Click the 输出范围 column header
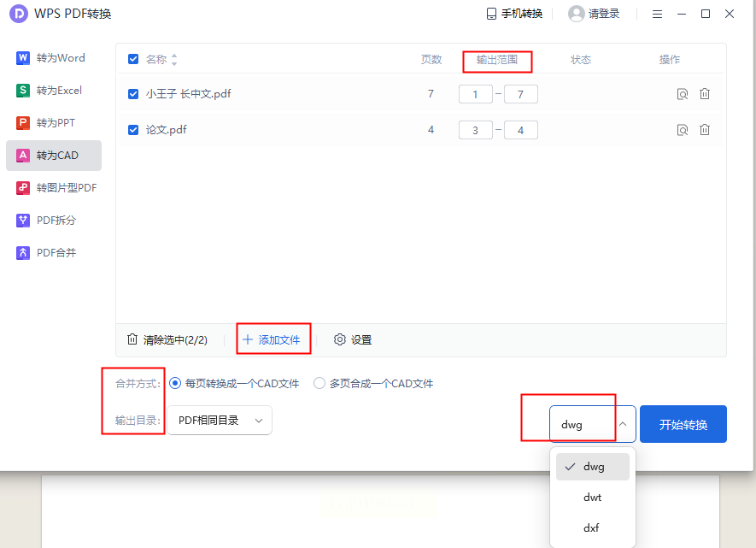Image resolution: width=756 pixels, height=548 pixels. pos(497,59)
